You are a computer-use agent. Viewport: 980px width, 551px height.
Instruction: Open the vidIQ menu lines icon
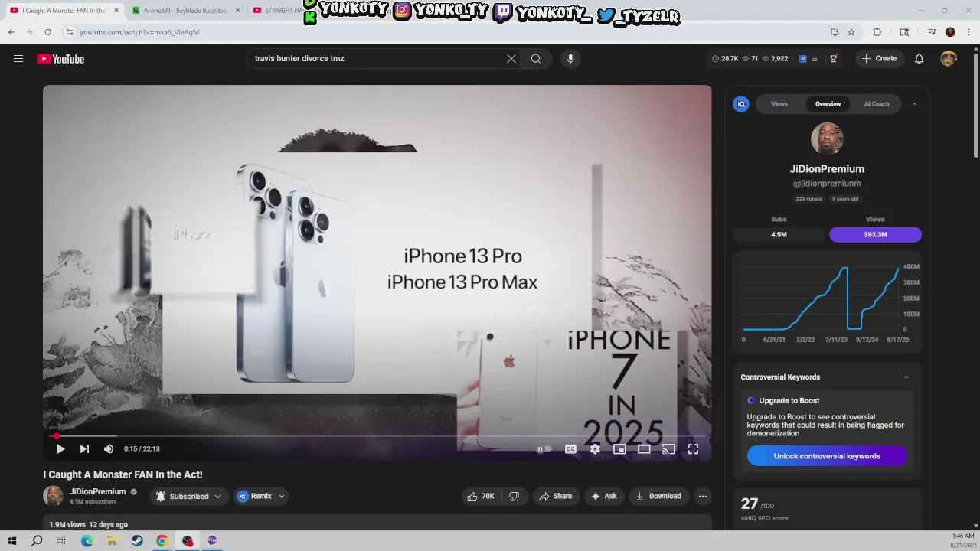815,59
